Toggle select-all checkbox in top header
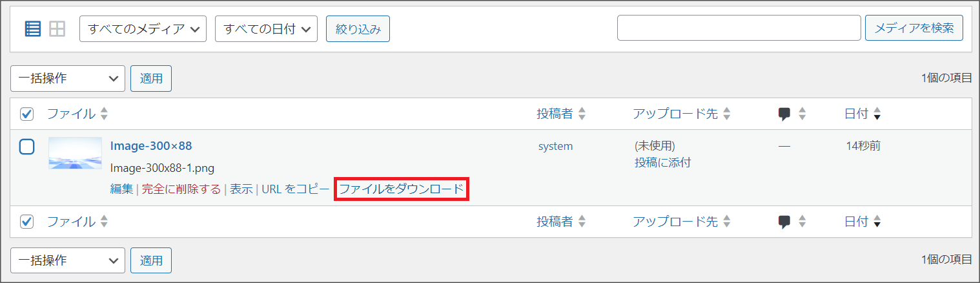This screenshot has width=980, height=283. [27, 114]
